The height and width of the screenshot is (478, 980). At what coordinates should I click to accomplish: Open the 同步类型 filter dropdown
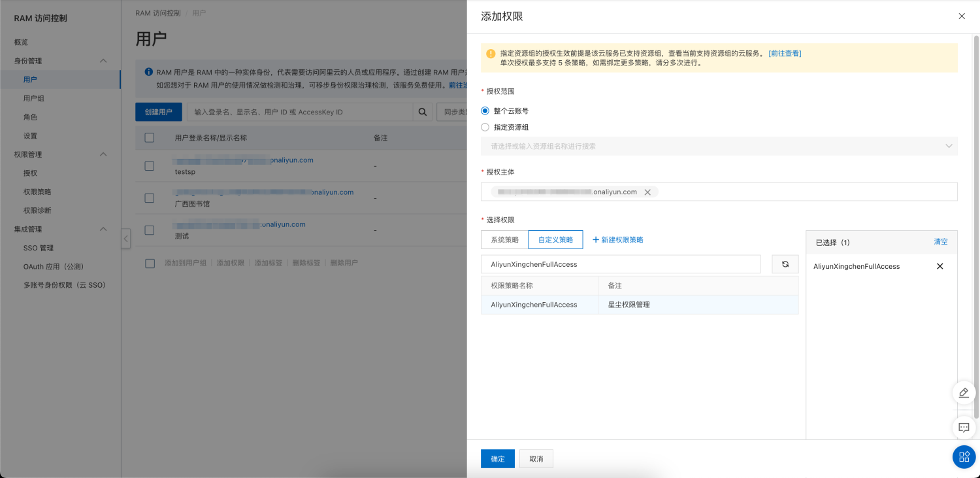tap(452, 112)
